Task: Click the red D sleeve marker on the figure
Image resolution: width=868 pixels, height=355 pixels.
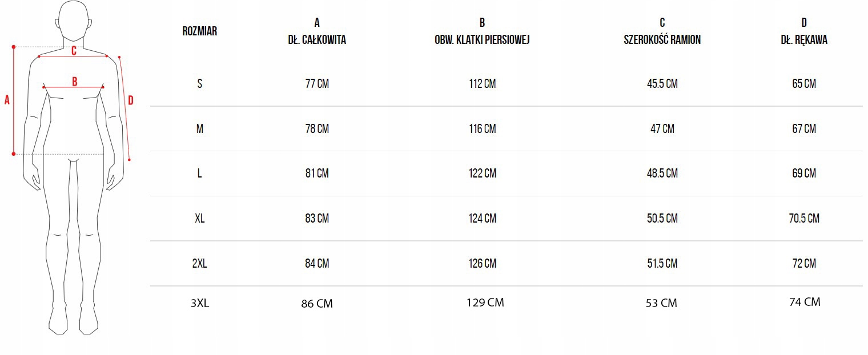Action: pos(131,100)
